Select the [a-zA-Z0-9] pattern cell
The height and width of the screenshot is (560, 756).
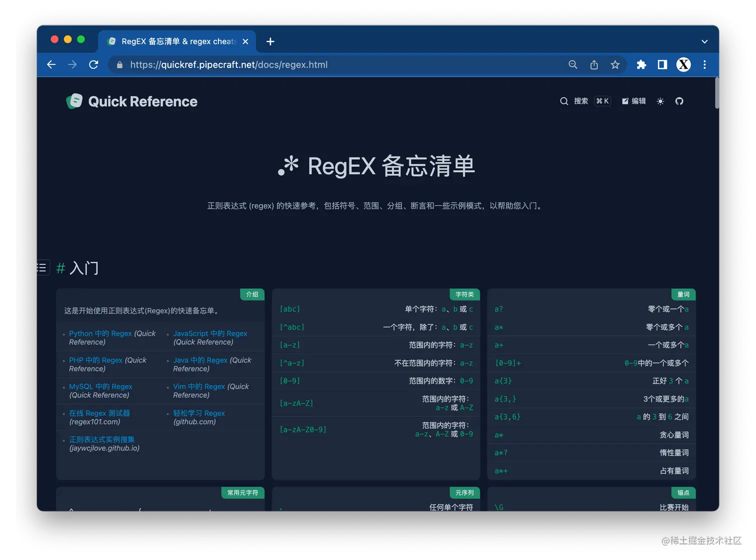coord(303,429)
